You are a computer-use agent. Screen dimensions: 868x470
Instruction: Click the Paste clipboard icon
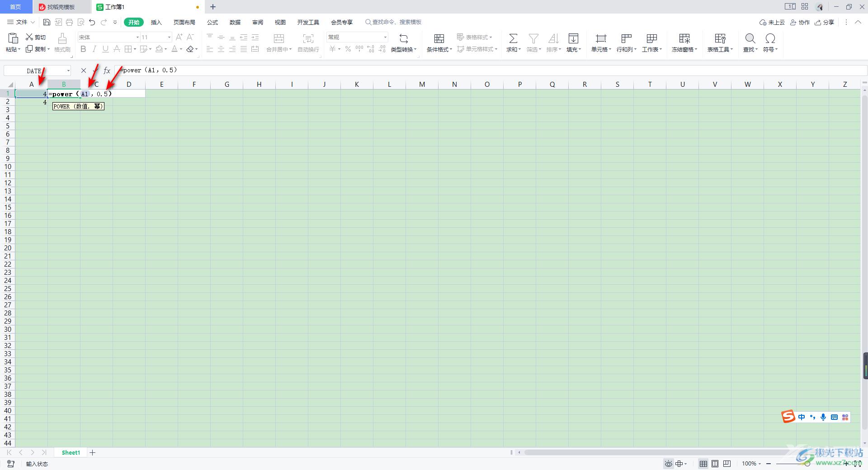pyautogui.click(x=13, y=38)
